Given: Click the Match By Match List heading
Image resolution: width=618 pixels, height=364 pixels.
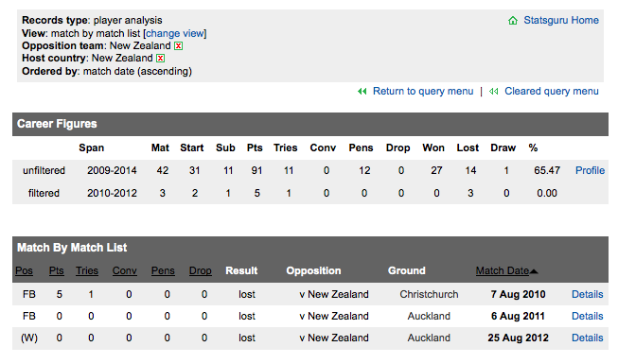Looking at the screenshot, I should (x=72, y=248).
